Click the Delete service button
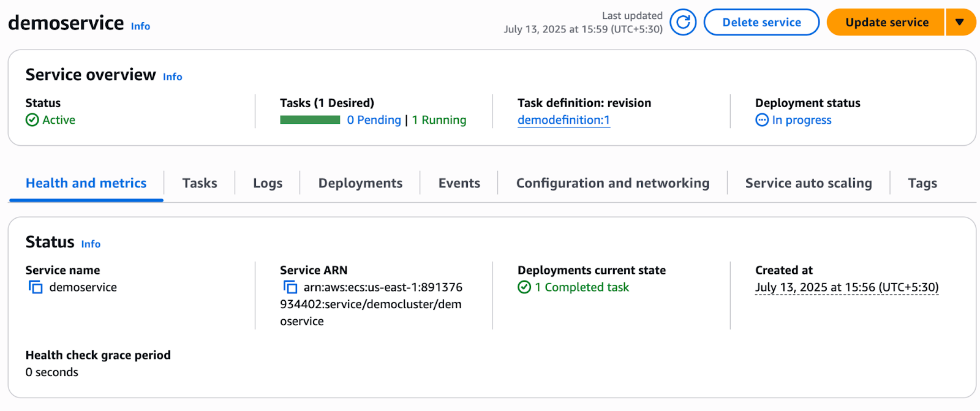 coord(761,22)
